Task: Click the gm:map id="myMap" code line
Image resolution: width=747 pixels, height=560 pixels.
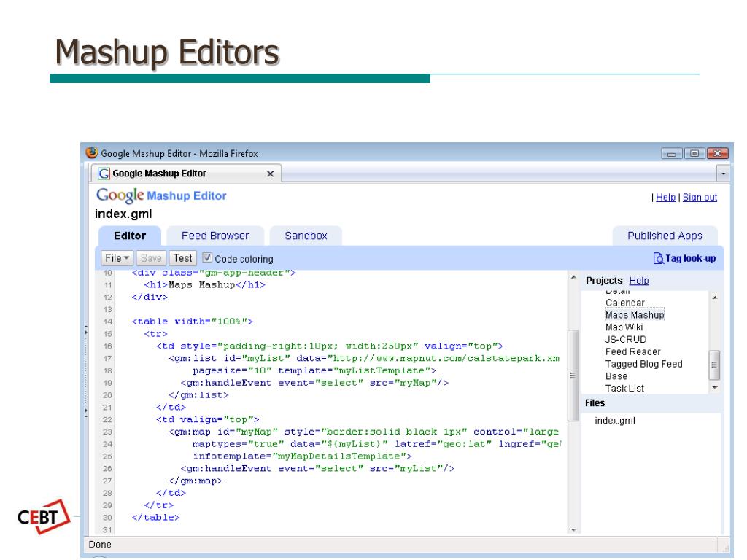Action: coord(364,432)
